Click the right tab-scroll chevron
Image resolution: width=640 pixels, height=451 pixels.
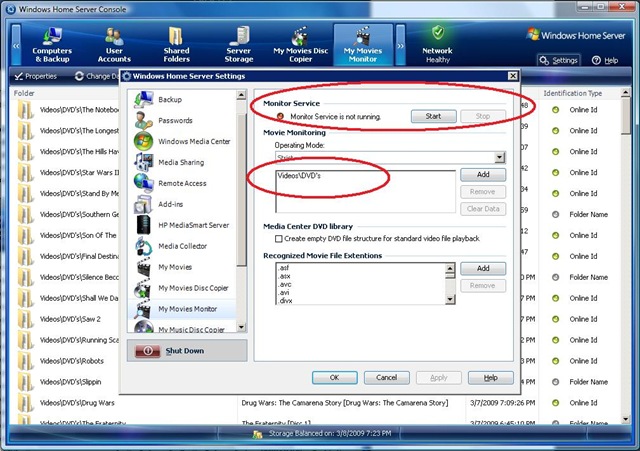coord(400,45)
